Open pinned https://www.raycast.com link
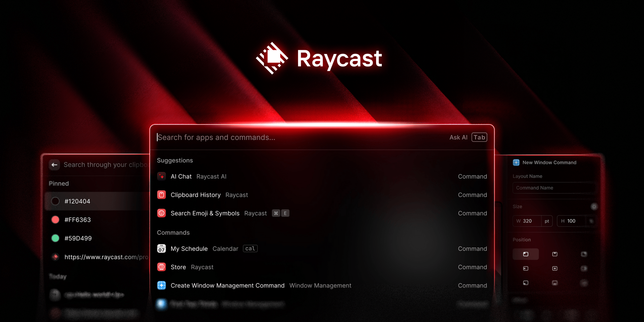644x322 pixels. click(97, 257)
